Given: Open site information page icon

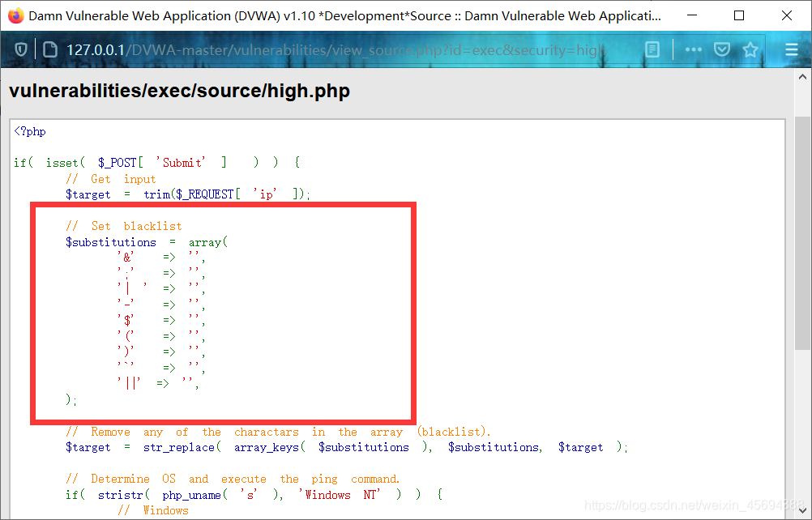Looking at the screenshot, I should (x=49, y=49).
